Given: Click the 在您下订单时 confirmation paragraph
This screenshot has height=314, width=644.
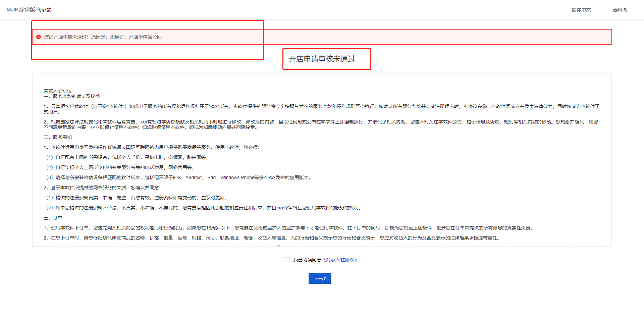Looking at the screenshot, I should 272,238.
